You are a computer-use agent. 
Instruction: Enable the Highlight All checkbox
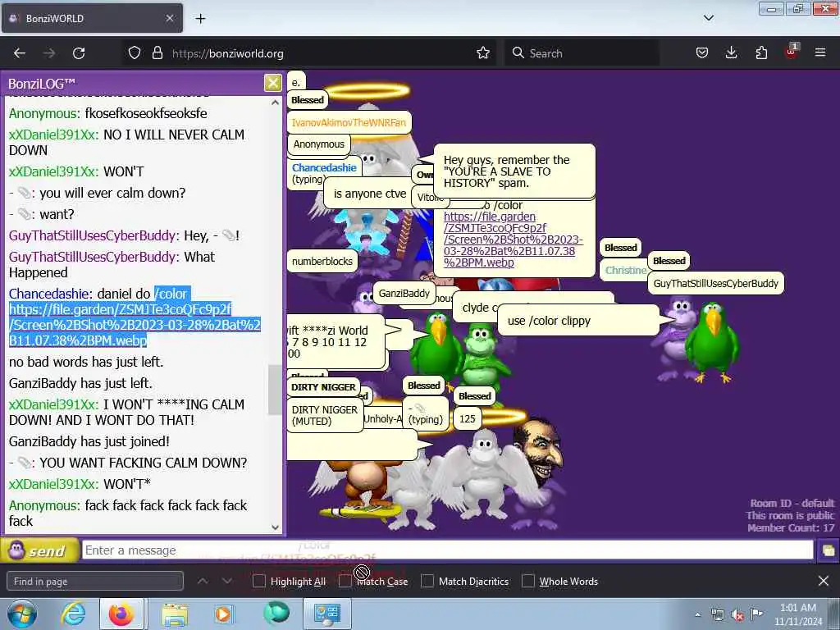click(x=258, y=582)
